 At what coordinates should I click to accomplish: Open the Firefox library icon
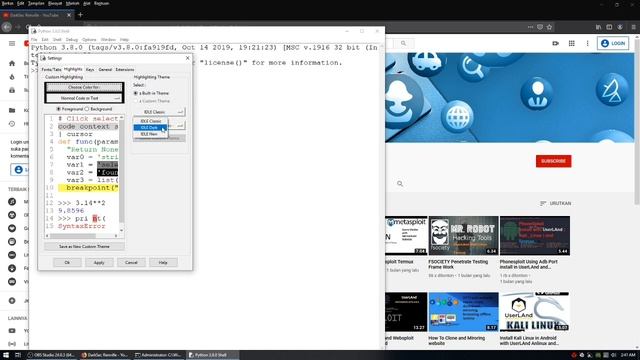point(598,27)
